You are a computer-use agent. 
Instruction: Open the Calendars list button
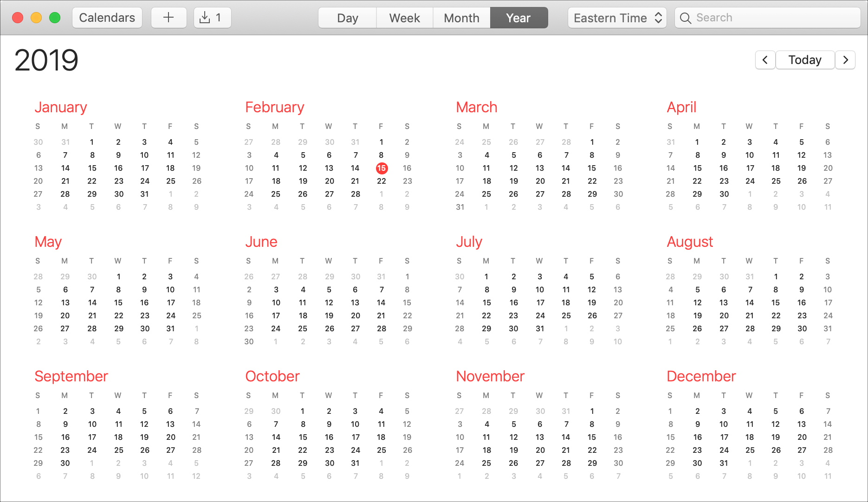tap(107, 18)
